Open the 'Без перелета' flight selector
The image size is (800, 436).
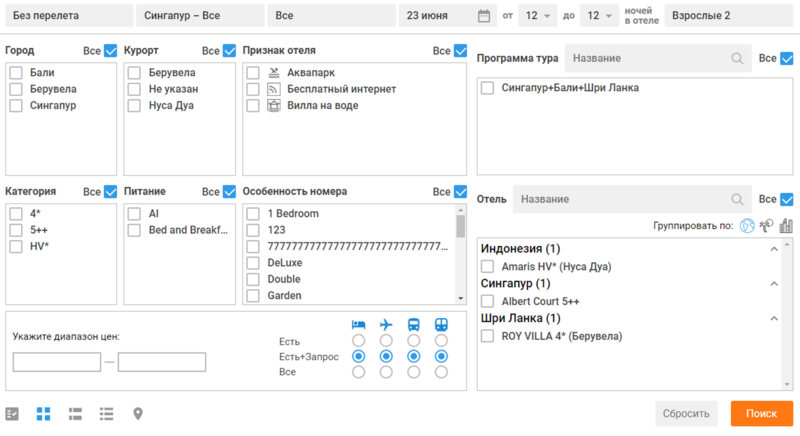tap(66, 16)
